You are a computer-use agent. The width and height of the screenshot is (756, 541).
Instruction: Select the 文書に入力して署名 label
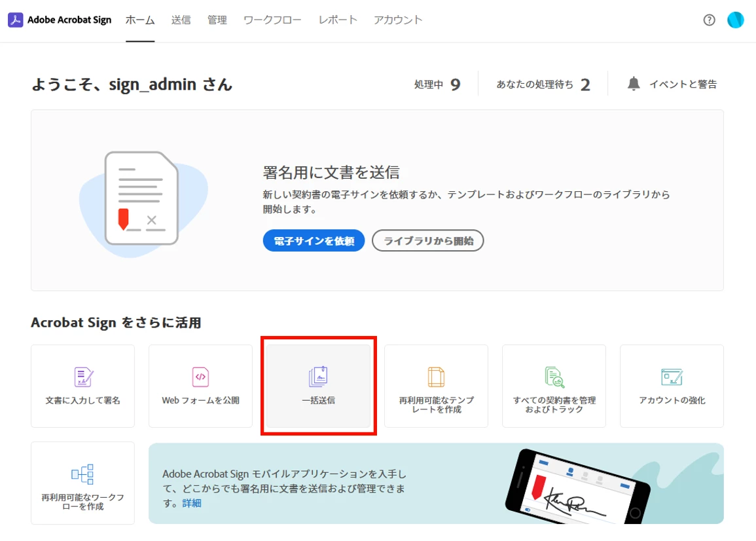pos(83,400)
